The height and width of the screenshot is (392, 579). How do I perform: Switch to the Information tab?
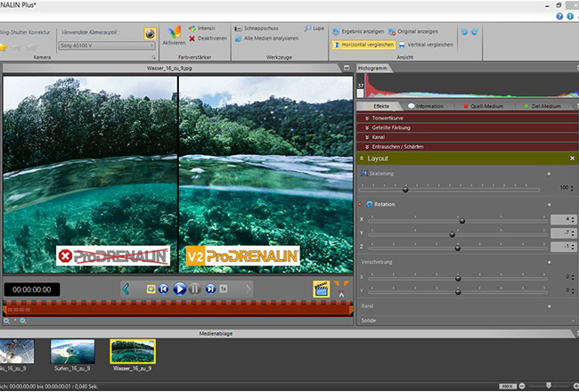pyautogui.click(x=428, y=107)
